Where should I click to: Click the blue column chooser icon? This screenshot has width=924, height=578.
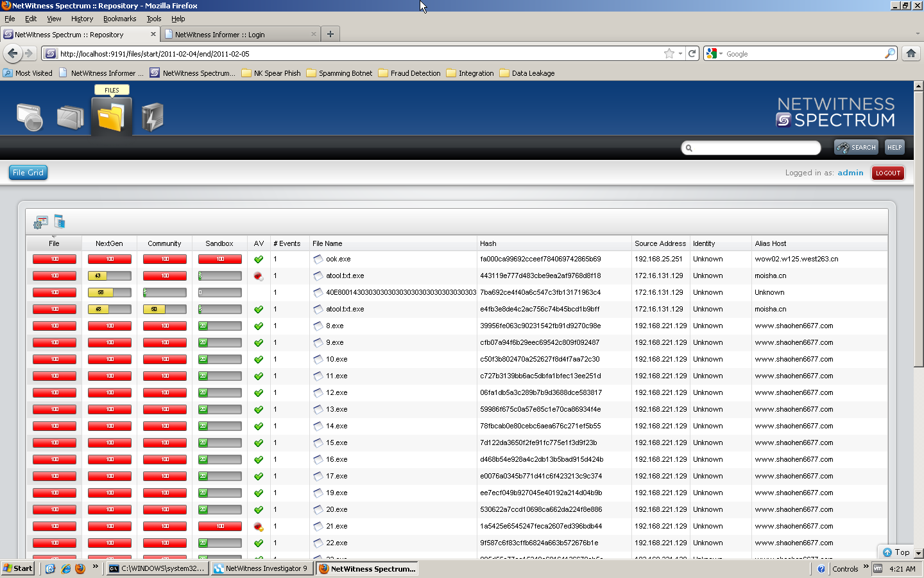[x=60, y=222]
